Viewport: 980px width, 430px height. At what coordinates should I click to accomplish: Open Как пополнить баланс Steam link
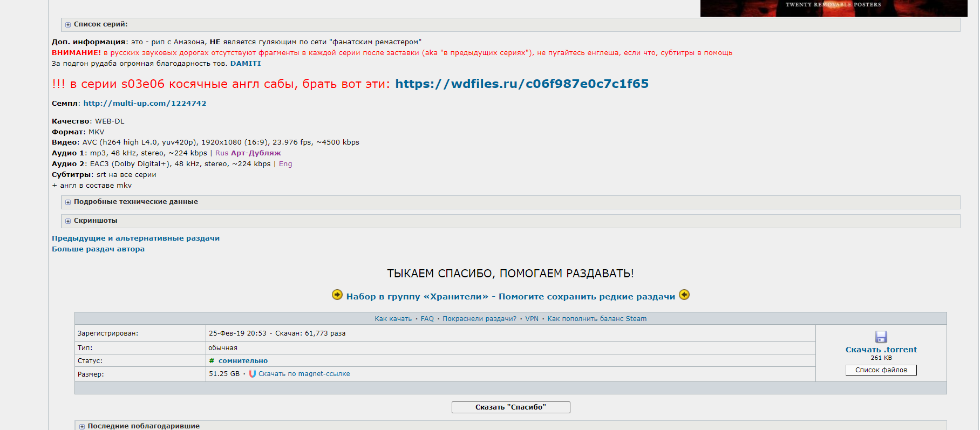point(597,319)
